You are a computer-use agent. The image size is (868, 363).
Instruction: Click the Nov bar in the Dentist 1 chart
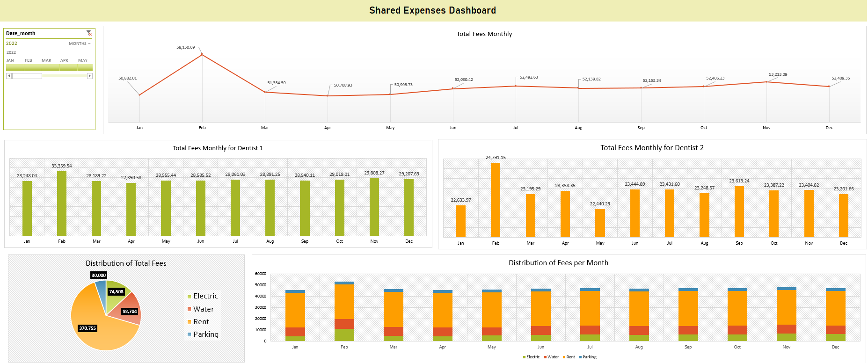(374, 206)
